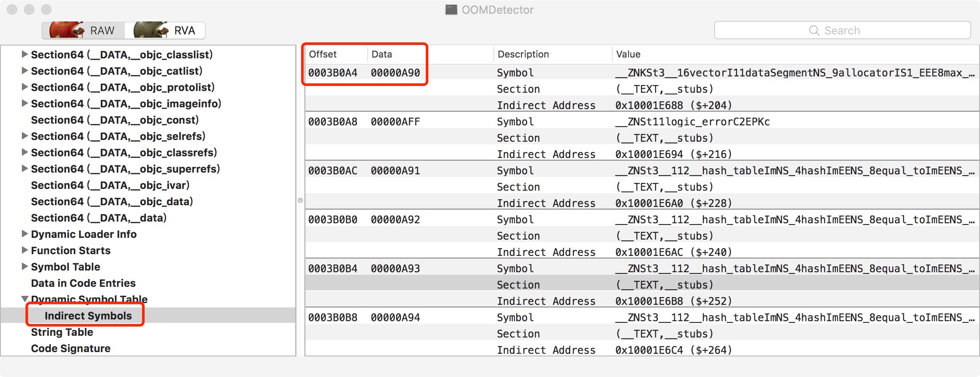Click the OOMDetector title file icon
980x377 pixels.
pos(451,10)
